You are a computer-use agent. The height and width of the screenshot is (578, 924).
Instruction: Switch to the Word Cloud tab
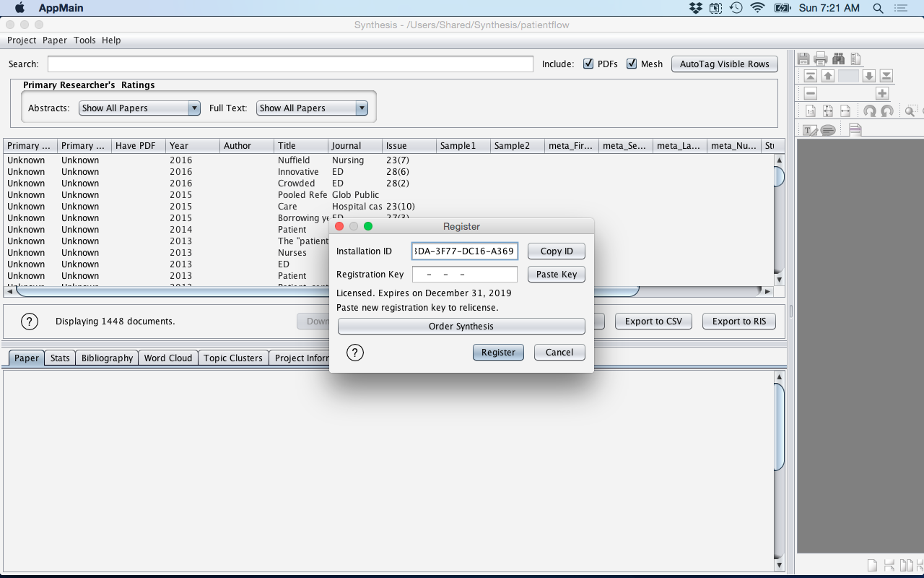pyautogui.click(x=167, y=358)
